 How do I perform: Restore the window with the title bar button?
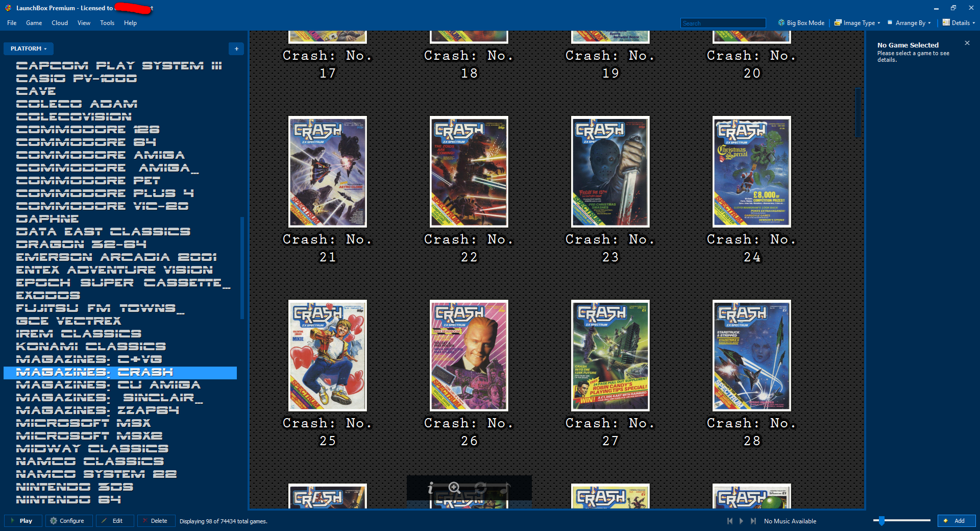pos(953,8)
